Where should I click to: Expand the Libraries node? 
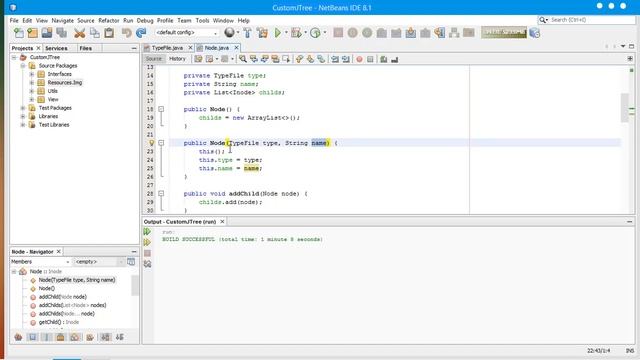tap(23, 116)
